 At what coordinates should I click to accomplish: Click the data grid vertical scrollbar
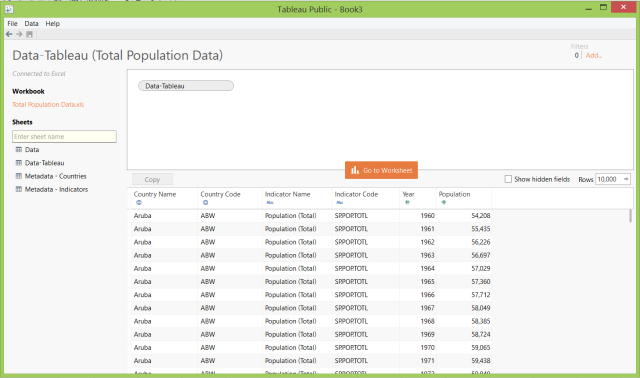click(630, 216)
